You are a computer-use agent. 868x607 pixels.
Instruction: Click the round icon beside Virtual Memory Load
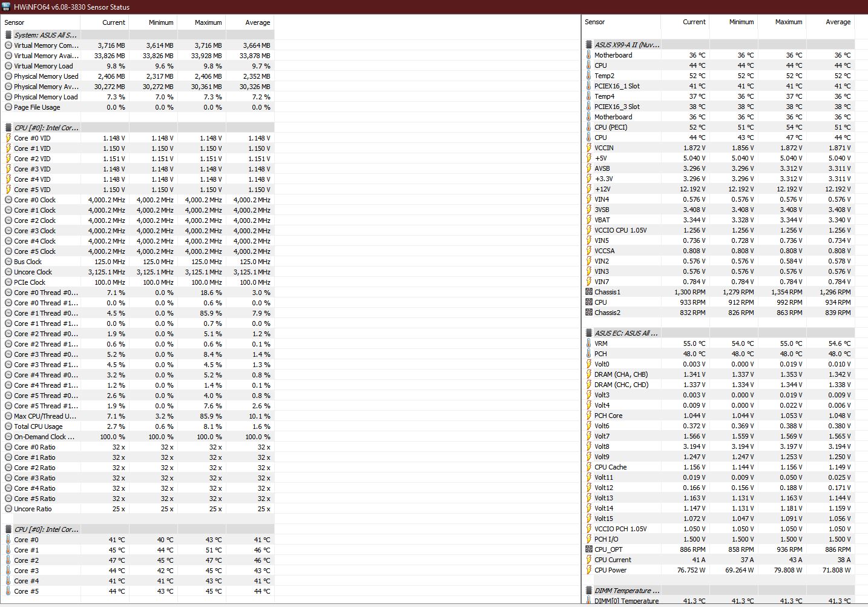coord(8,66)
